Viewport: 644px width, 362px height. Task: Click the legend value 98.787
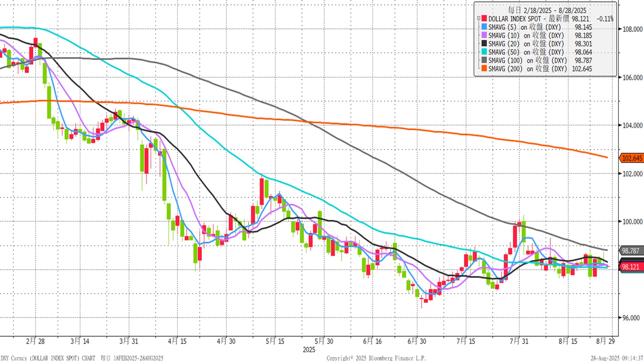coord(583,61)
